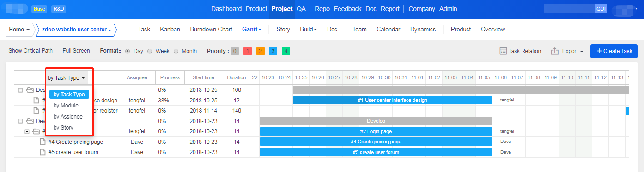Choose the by Module grouping option
The image size is (644, 172).
[x=66, y=106]
